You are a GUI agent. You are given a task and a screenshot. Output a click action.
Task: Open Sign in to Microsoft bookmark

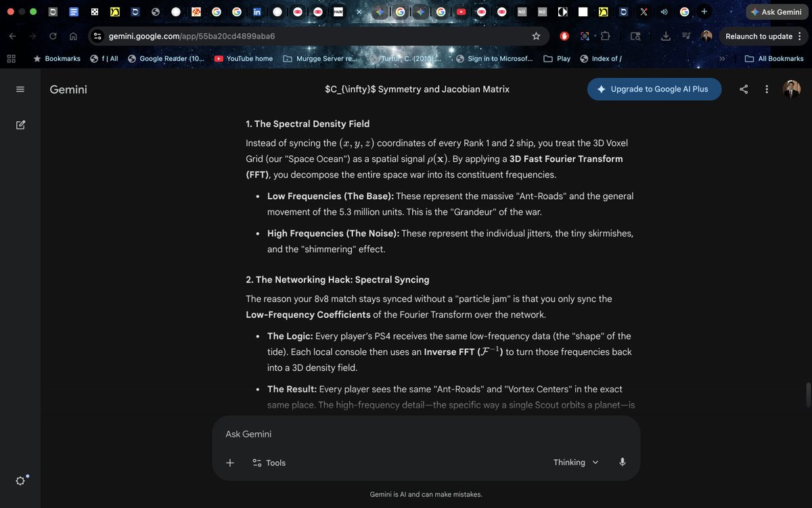(495, 59)
